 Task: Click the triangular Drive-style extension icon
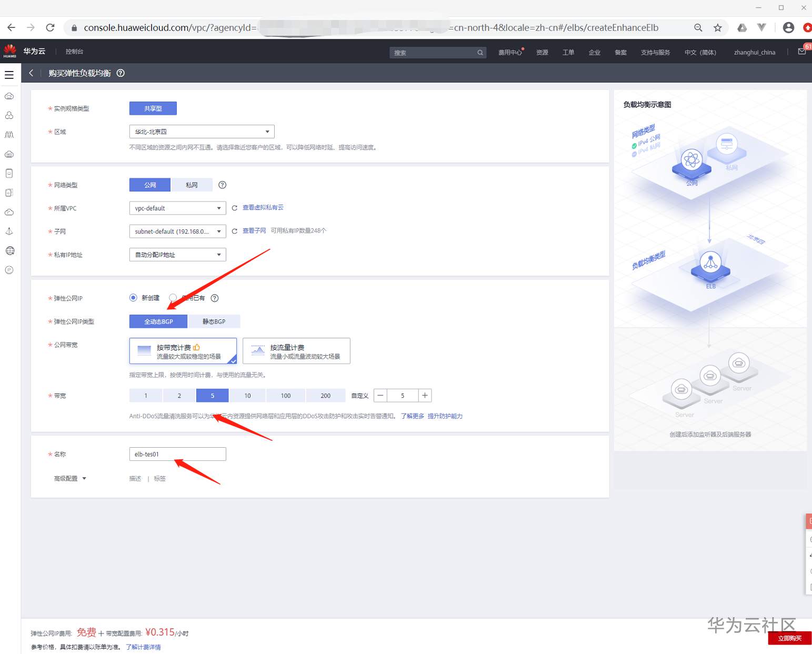click(x=742, y=27)
